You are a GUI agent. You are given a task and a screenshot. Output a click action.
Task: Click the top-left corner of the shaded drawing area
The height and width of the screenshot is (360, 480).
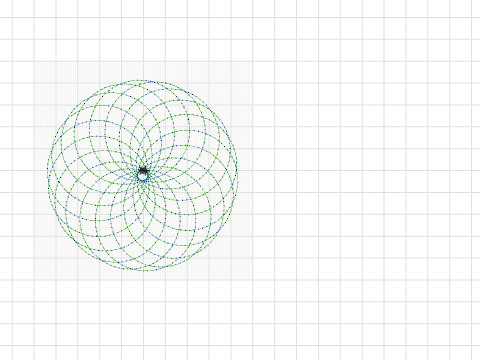(35, 62)
